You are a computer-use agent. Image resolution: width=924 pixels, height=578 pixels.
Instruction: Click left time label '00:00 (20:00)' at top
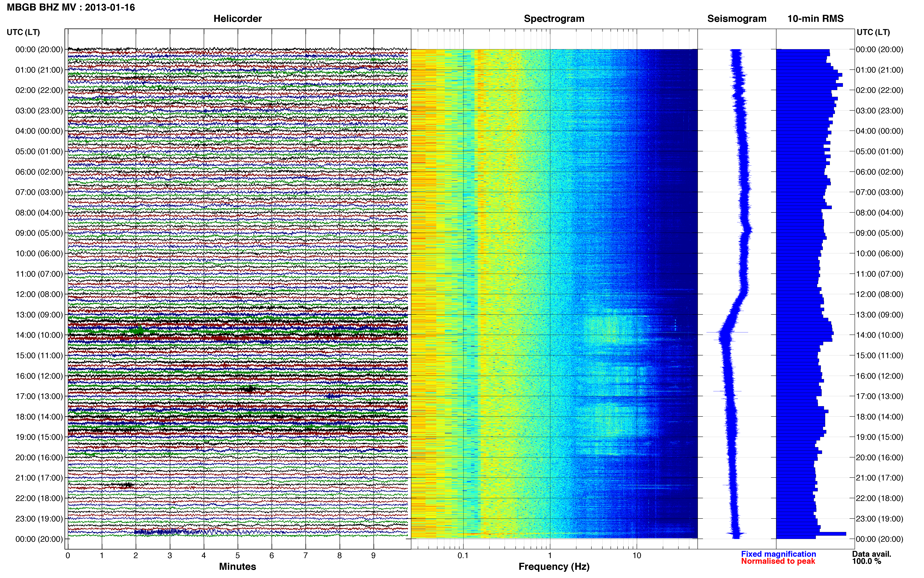(x=39, y=49)
